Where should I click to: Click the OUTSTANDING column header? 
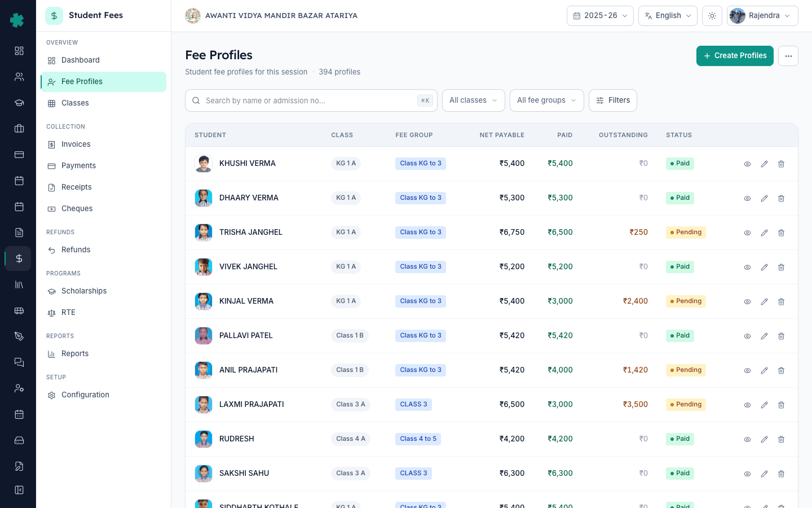click(x=623, y=135)
